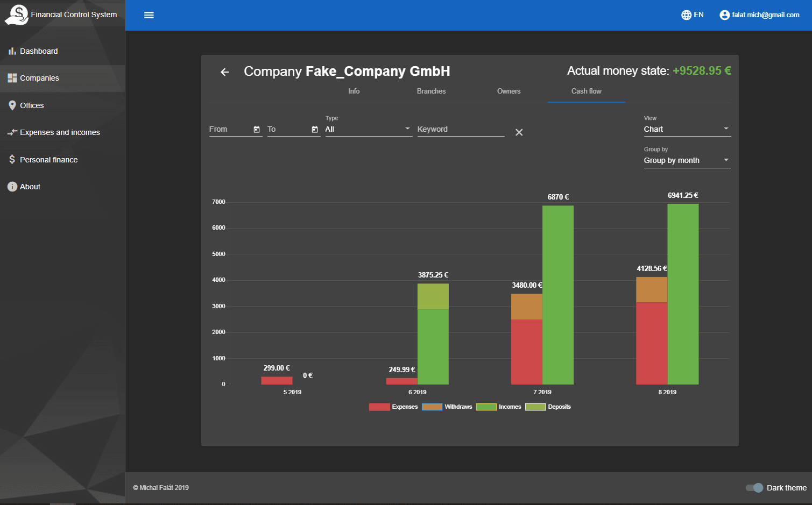Screen dimensions: 812x505
Task: Open Expenses and incomes page
Action: click(x=62, y=132)
